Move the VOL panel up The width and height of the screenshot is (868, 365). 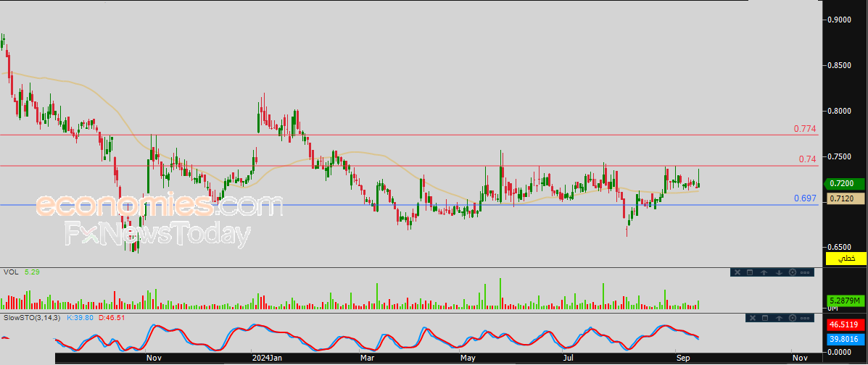pyautogui.click(x=764, y=272)
